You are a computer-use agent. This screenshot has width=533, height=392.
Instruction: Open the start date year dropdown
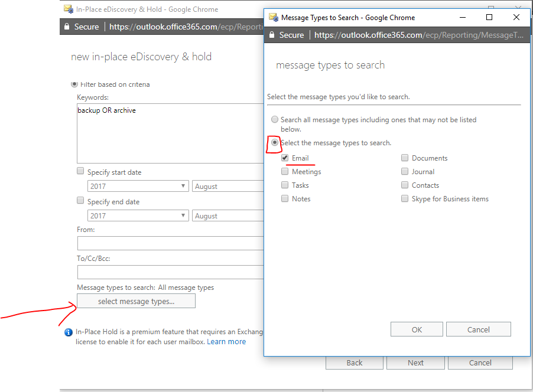click(x=138, y=186)
